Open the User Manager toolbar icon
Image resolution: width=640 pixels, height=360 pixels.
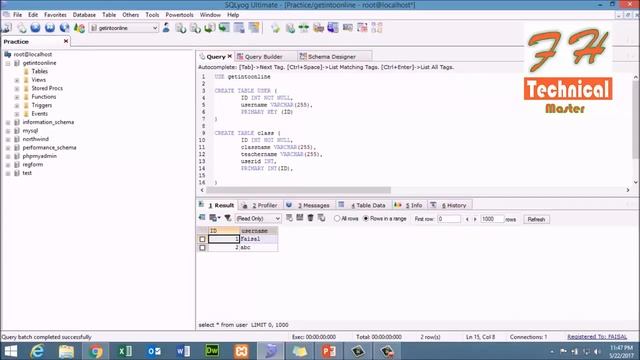[166, 28]
